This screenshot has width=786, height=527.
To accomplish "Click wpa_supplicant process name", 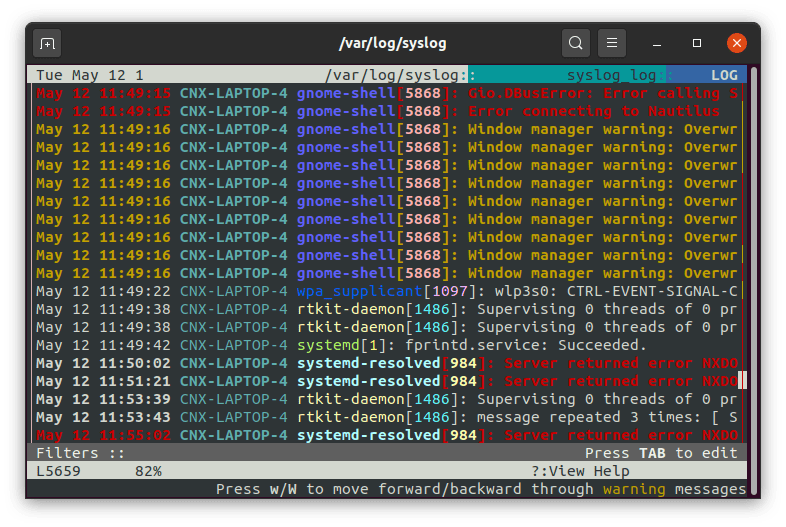I will [360, 291].
